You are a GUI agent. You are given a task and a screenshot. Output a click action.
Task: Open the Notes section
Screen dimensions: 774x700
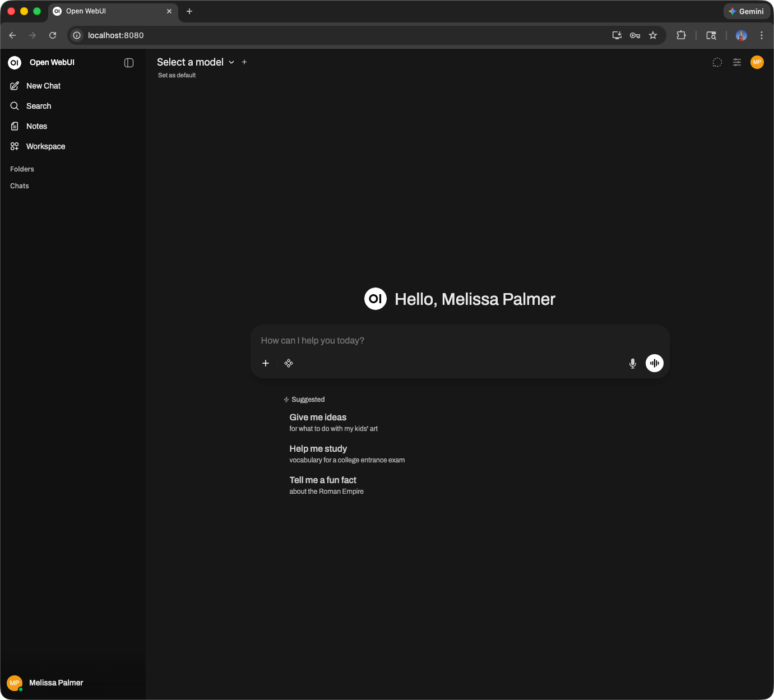(x=37, y=126)
